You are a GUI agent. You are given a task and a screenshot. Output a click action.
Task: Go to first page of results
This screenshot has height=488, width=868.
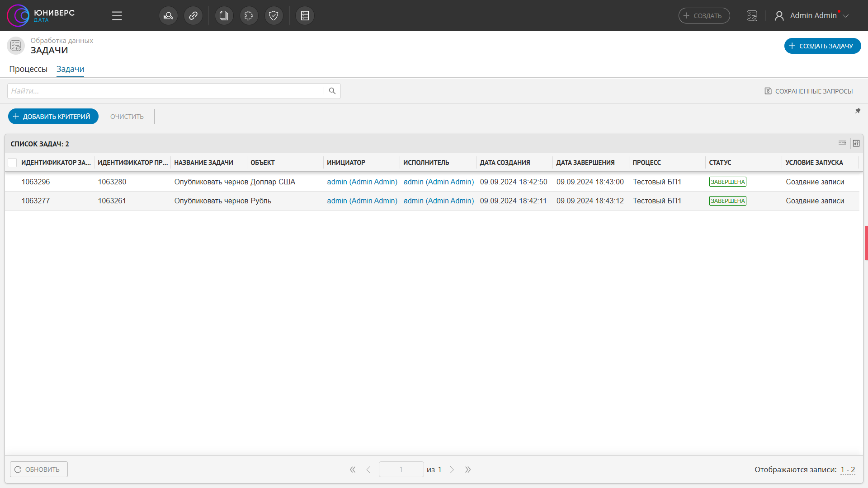(x=353, y=469)
